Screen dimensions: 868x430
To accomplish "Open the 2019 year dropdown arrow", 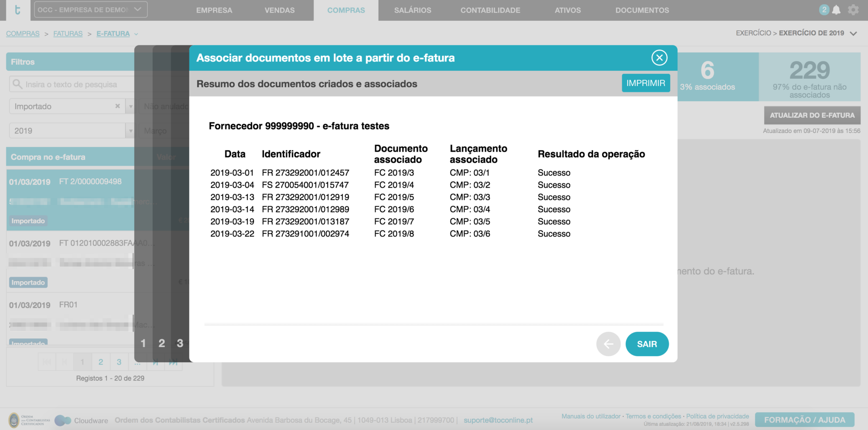I will pyautogui.click(x=131, y=131).
